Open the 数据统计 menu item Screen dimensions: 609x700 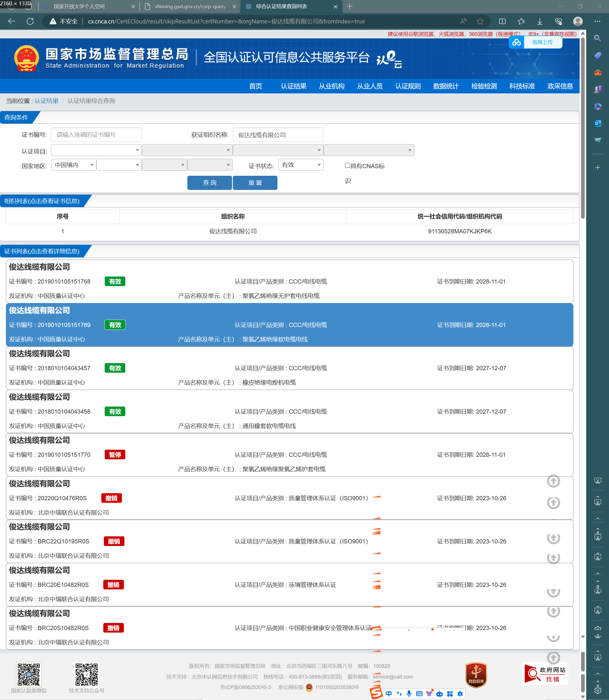(446, 86)
